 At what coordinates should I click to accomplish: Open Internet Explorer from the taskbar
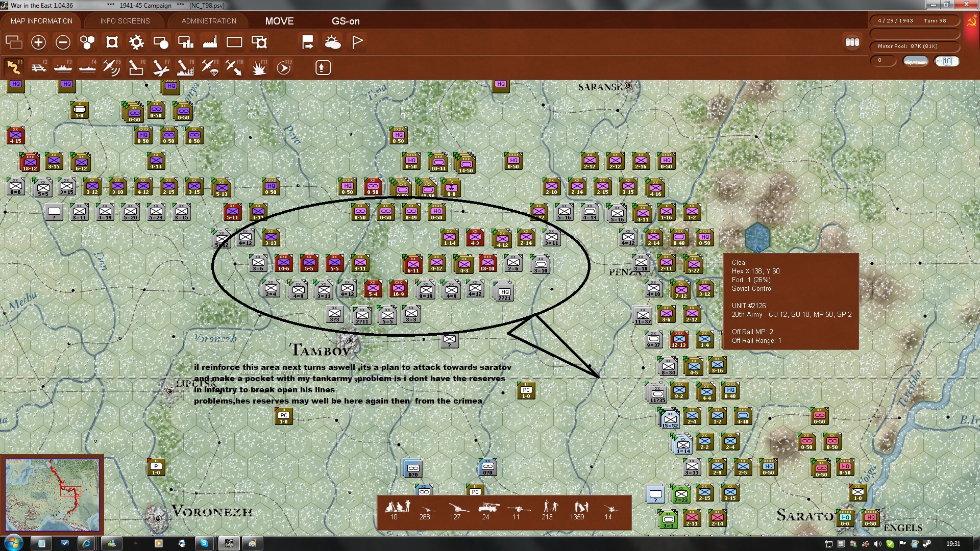(87, 543)
